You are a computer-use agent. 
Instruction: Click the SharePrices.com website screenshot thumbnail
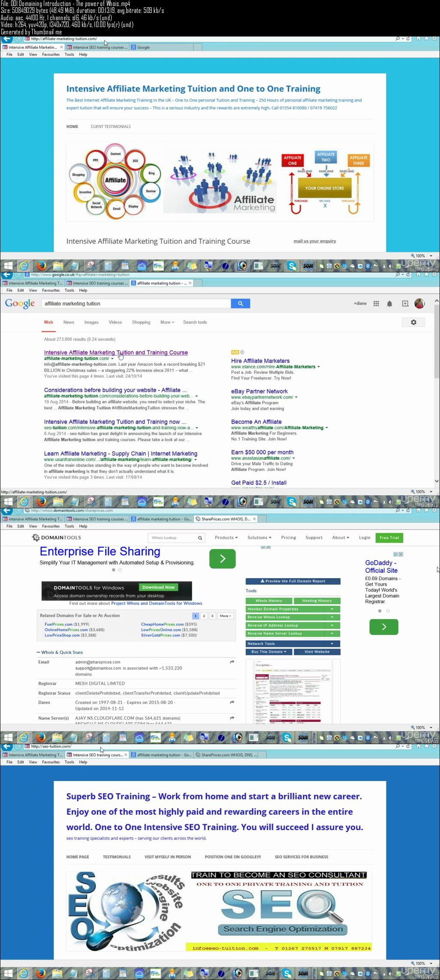click(x=293, y=692)
